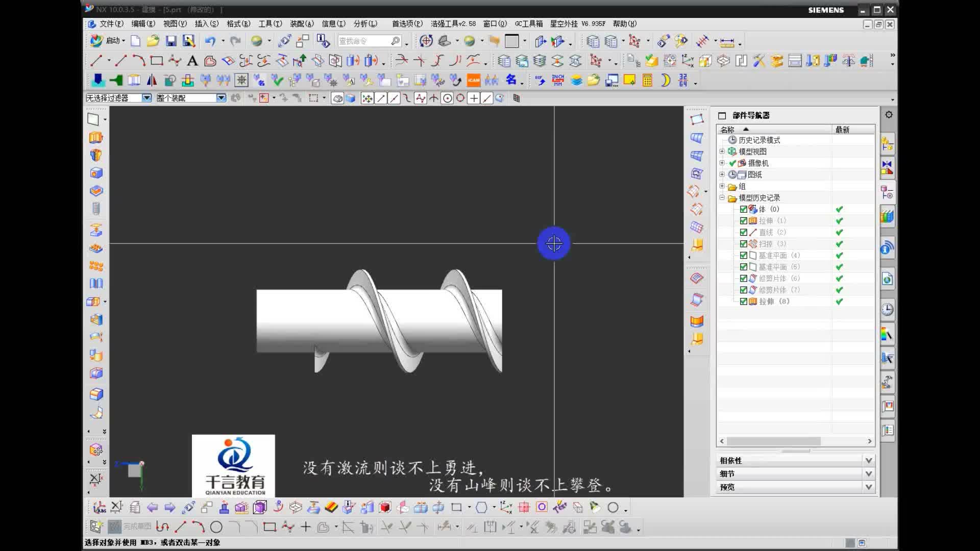Select the Rectangle tool in top toolbar

pos(157,61)
